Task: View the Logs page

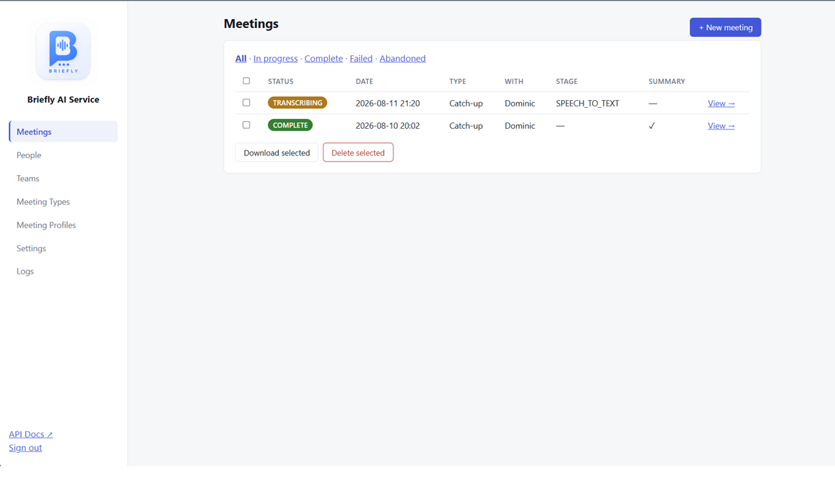Action: pos(25,272)
